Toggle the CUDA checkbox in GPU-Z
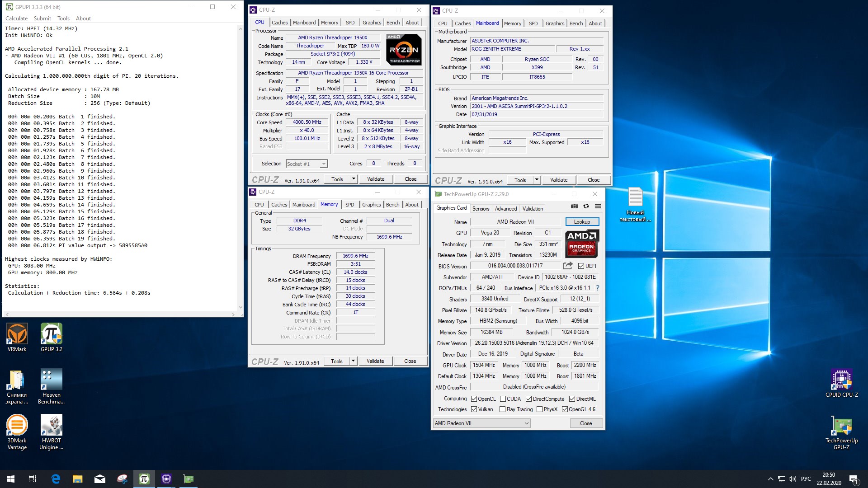This screenshot has width=868, height=488. 503,399
